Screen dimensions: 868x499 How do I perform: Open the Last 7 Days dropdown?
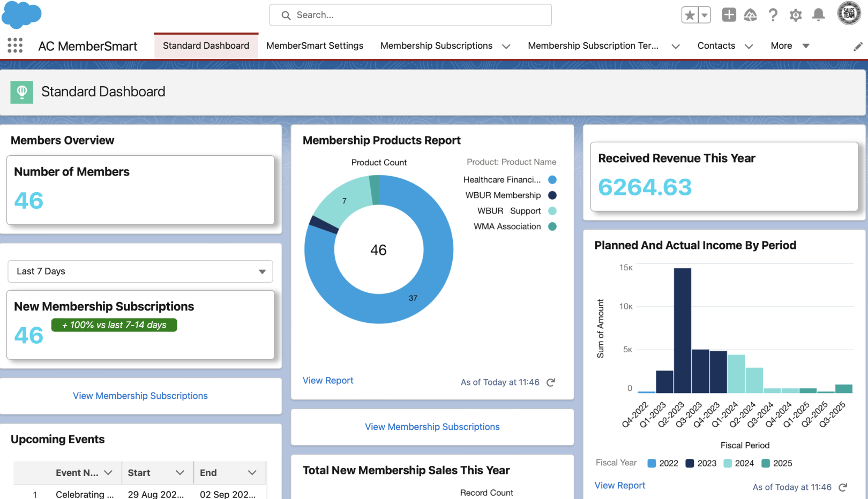pyautogui.click(x=140, y=271)
